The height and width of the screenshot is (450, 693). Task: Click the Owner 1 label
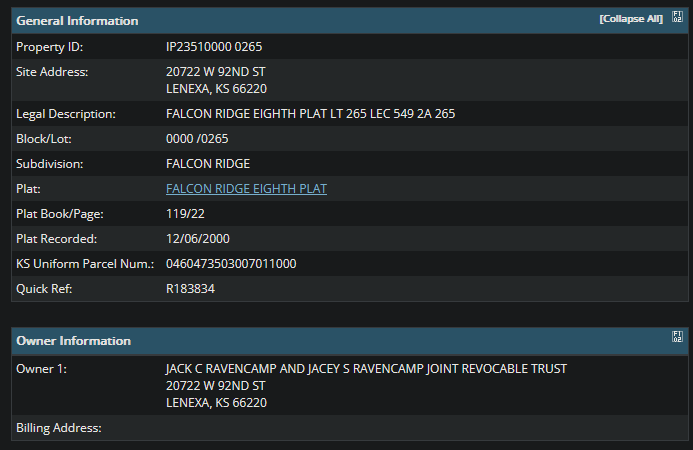[x=41, y=369]
